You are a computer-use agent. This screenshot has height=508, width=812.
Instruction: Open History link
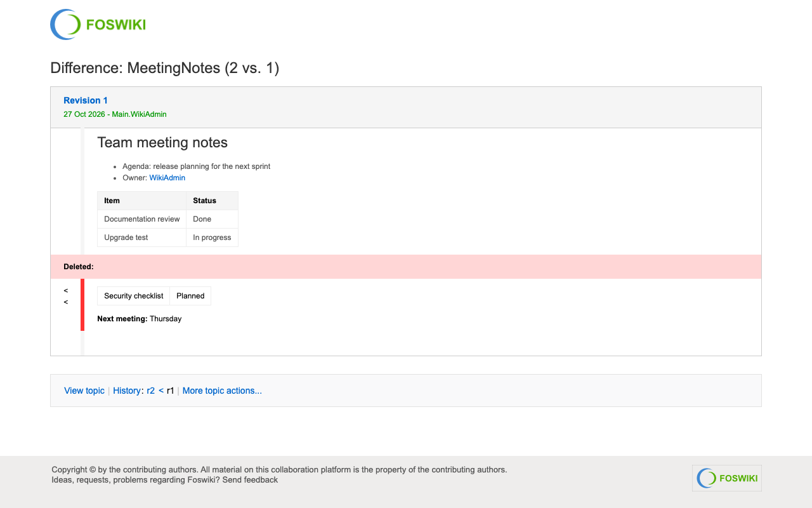127,391
